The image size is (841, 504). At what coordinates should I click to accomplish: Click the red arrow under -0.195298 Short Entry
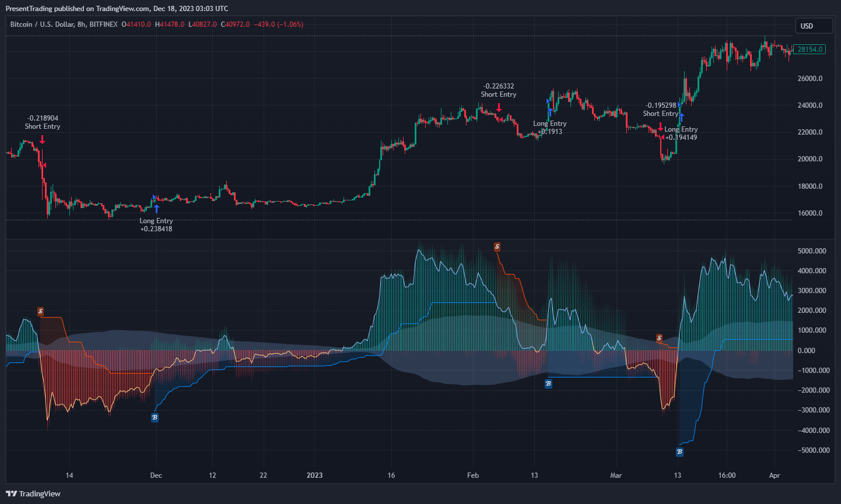click(660, 126)
